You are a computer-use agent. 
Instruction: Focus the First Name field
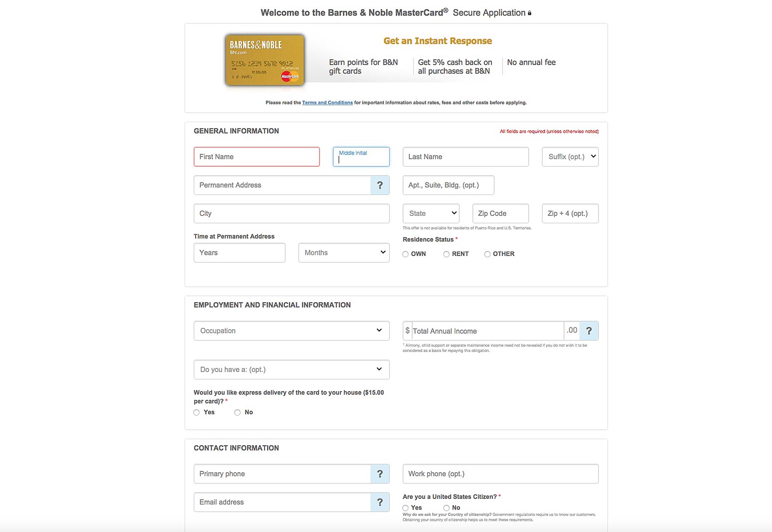point(257,157)
